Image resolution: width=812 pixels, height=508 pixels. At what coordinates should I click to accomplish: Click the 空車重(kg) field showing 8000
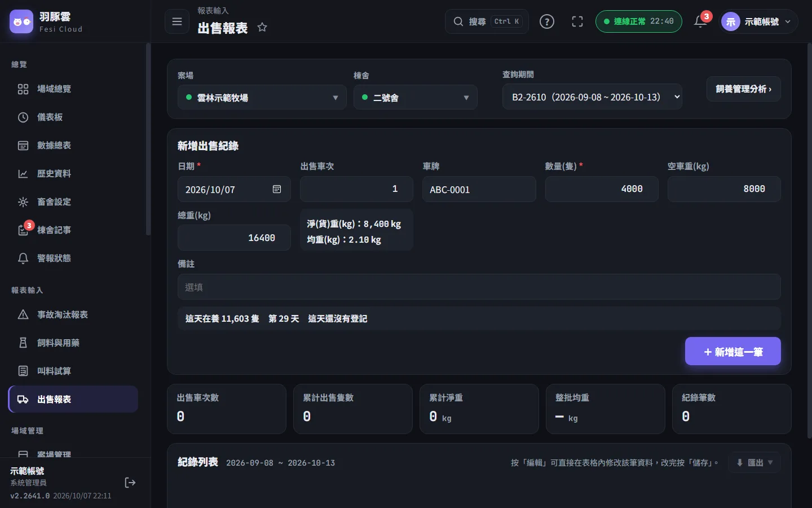point(724,189)
